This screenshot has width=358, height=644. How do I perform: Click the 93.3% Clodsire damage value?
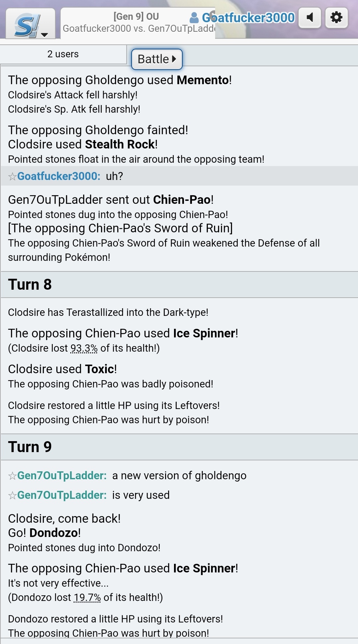[84, 348]
